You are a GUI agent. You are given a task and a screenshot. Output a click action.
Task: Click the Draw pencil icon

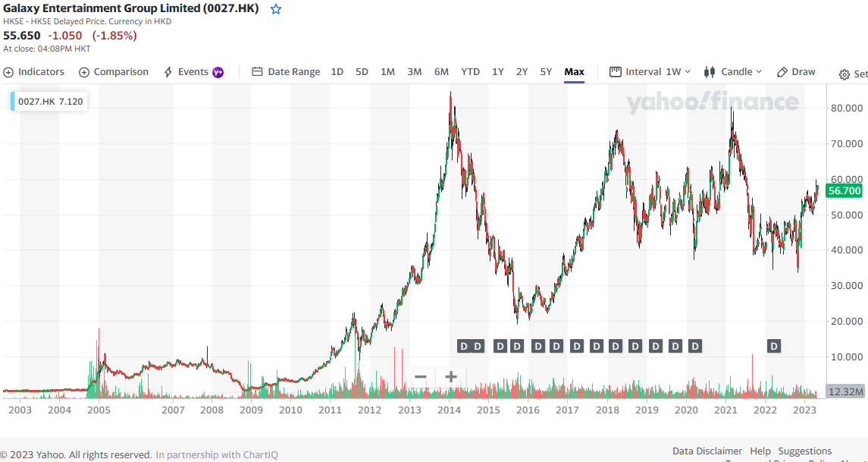[782, 72]
